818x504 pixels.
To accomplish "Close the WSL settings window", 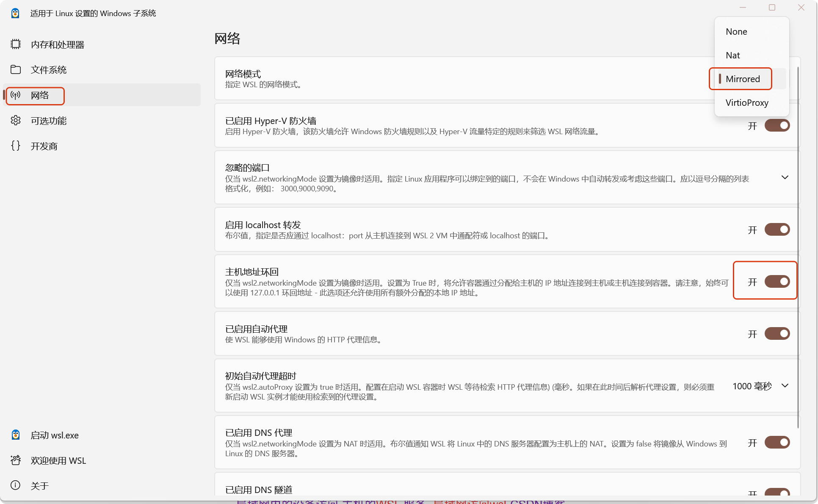I will (x=801, y=8).
